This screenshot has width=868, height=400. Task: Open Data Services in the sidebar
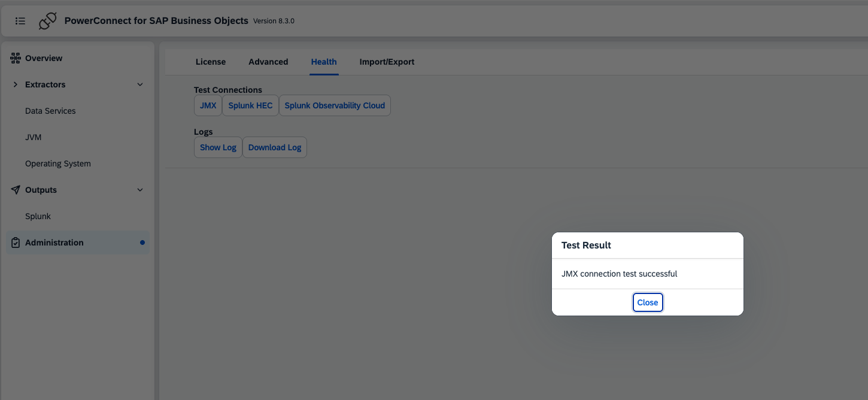(50, 111)
